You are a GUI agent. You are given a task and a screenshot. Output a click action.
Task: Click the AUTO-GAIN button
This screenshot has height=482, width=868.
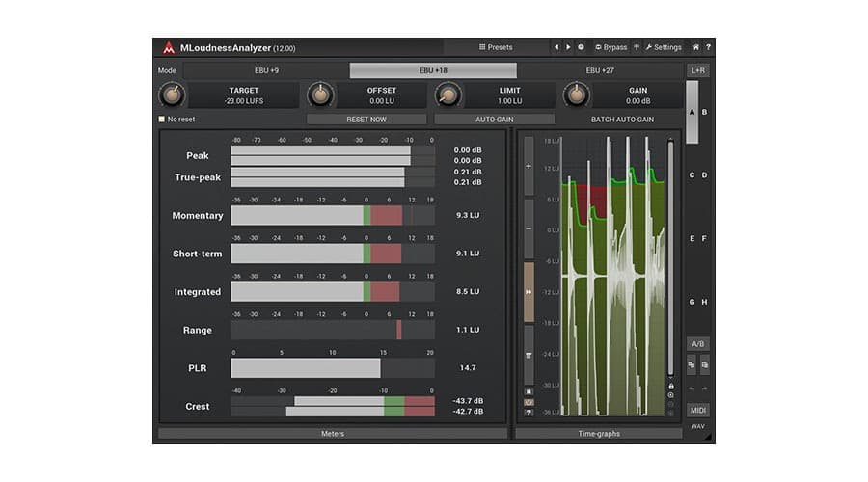(495, 120)
